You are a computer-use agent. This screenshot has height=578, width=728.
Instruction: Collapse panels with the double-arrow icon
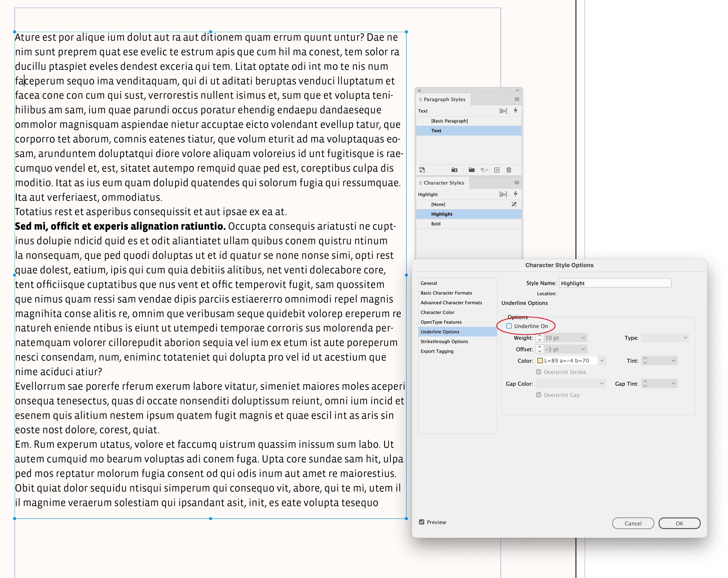click(517, 91)
